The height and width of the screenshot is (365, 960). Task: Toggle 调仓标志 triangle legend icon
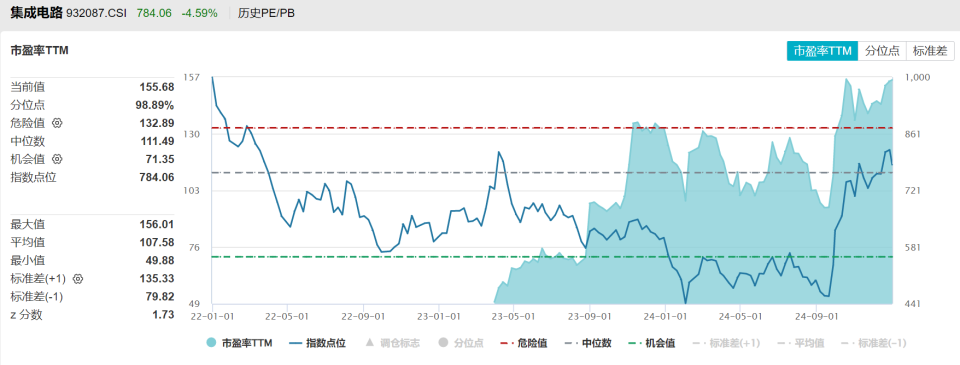(x=369, y=342)
